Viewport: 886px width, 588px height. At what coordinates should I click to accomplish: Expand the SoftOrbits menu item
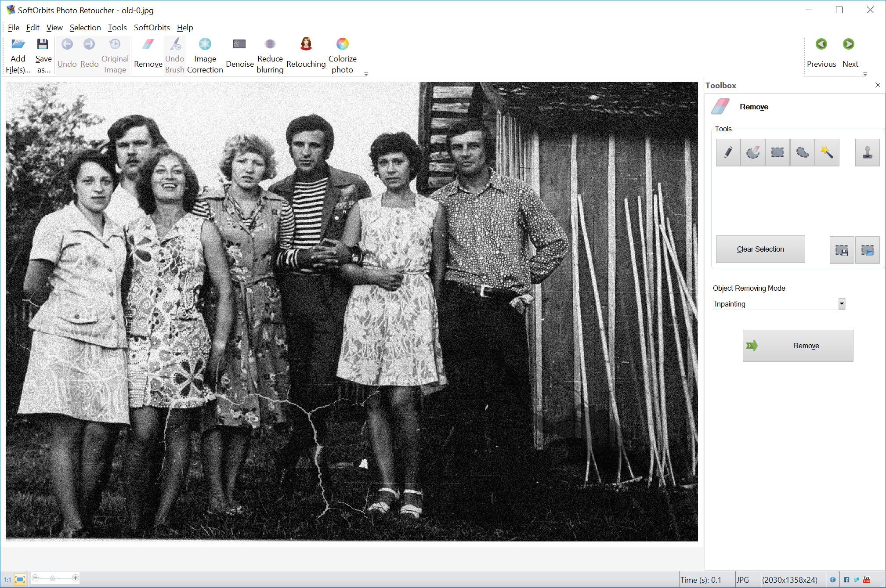point(152,28)
